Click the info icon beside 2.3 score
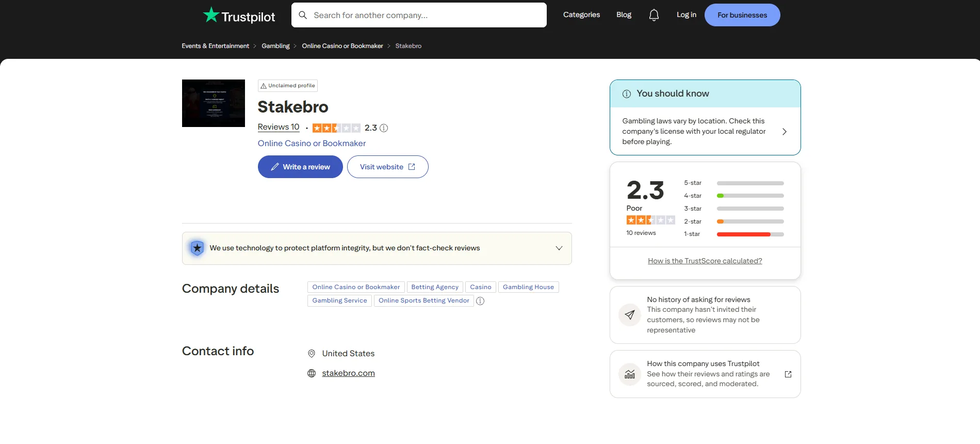This screenshot has height=444, width=980. point(384,128)
